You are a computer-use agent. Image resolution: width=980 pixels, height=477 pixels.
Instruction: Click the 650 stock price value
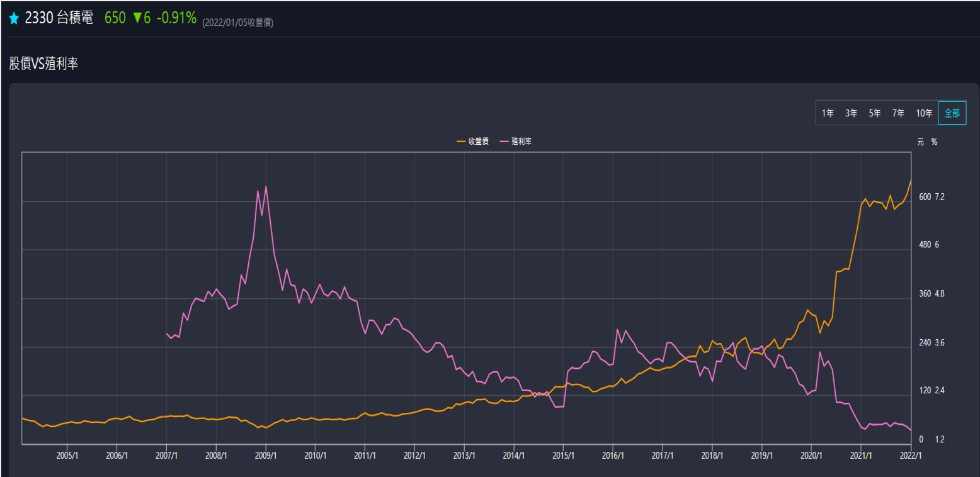(x=115, y=18)
